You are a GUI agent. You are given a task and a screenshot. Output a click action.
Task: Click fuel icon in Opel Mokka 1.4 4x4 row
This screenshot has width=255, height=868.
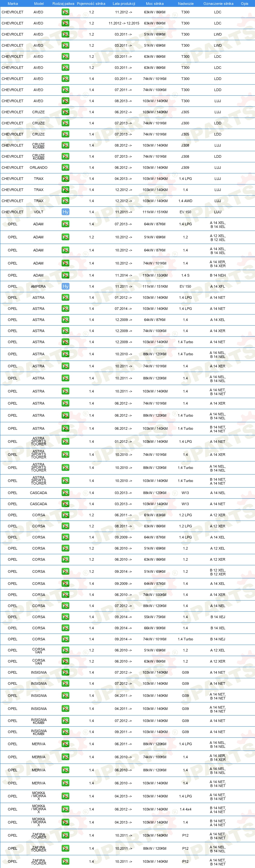65,809
